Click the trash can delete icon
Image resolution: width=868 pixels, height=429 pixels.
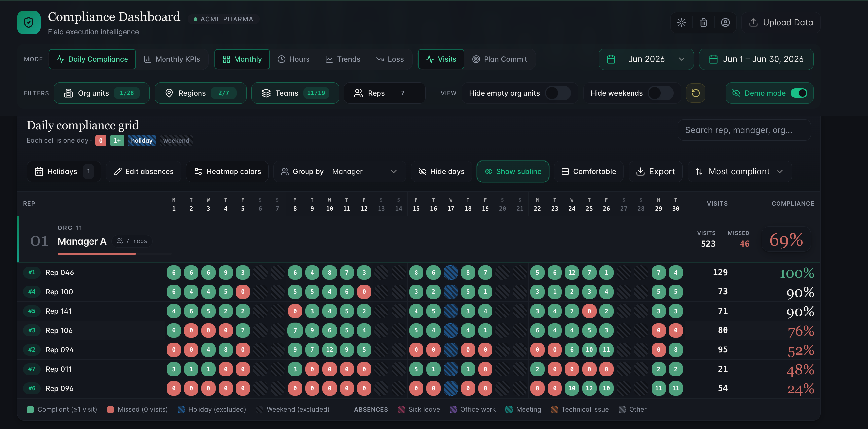[703, 22]
